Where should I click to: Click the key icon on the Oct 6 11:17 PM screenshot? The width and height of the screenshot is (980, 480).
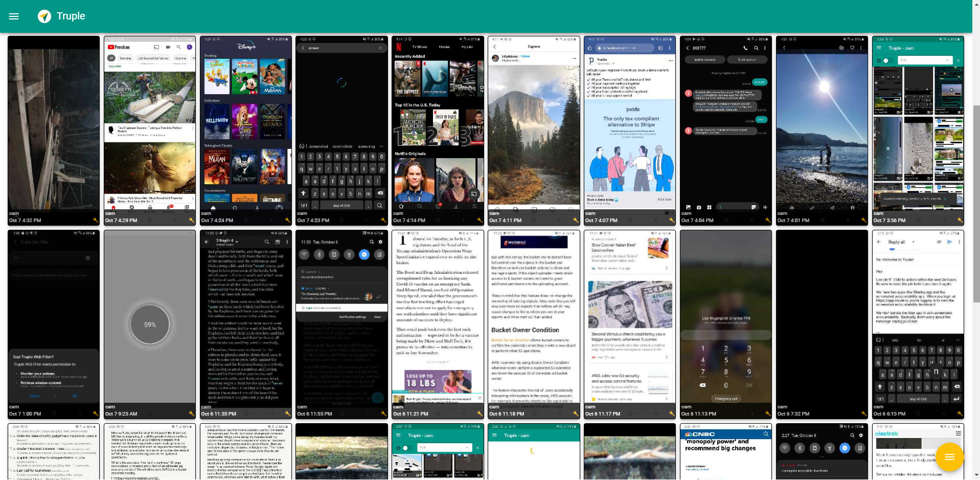(672, 413)
